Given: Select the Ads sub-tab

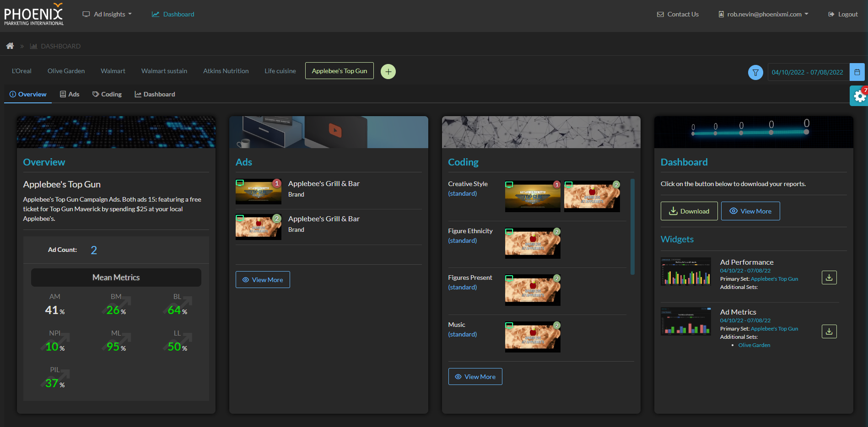Looking at the screenshot, I should pos(70,94).
